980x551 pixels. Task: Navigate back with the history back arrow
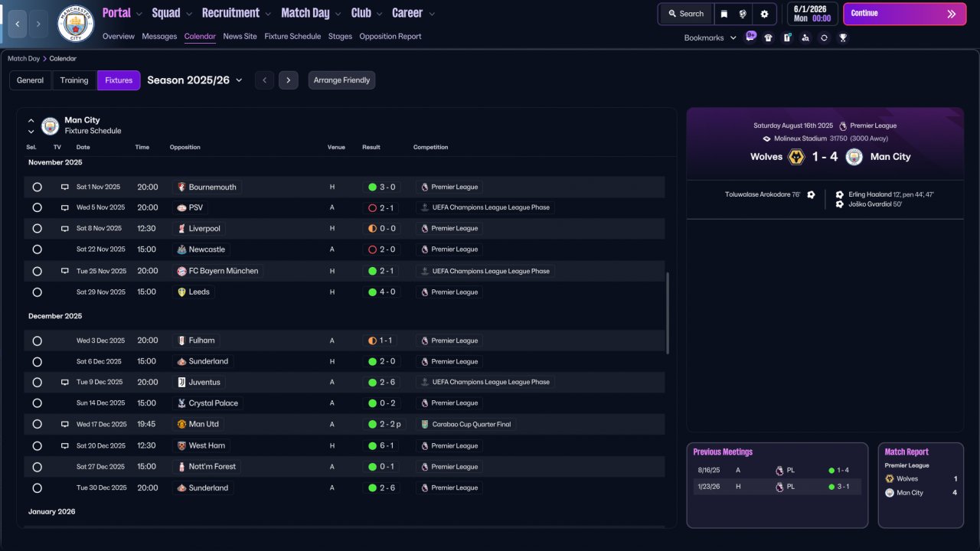tap(18, 24)
